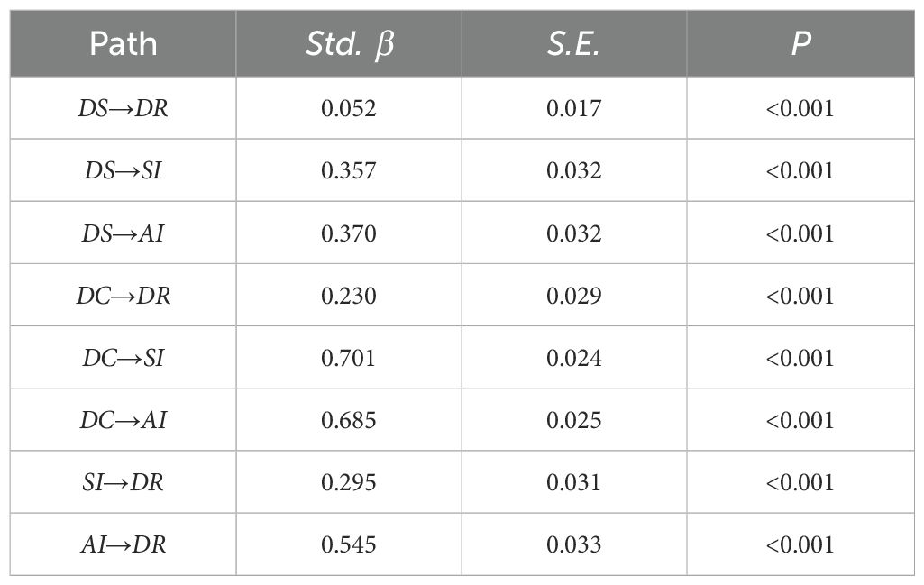Click the 0.545 beta value

coord(348,544)
